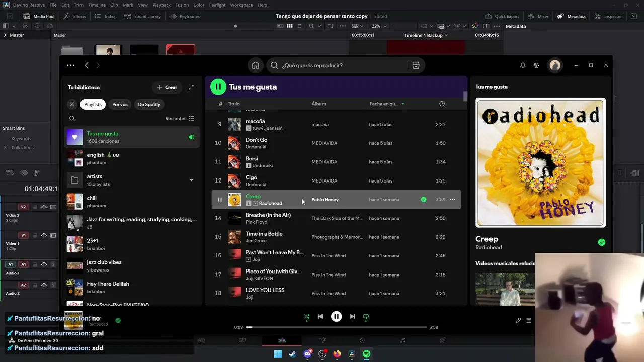Open Timeline 1 Backup dropdown
Image resolution: width=644 pixels, height=362 pixels.
click(x=426, y=35)
